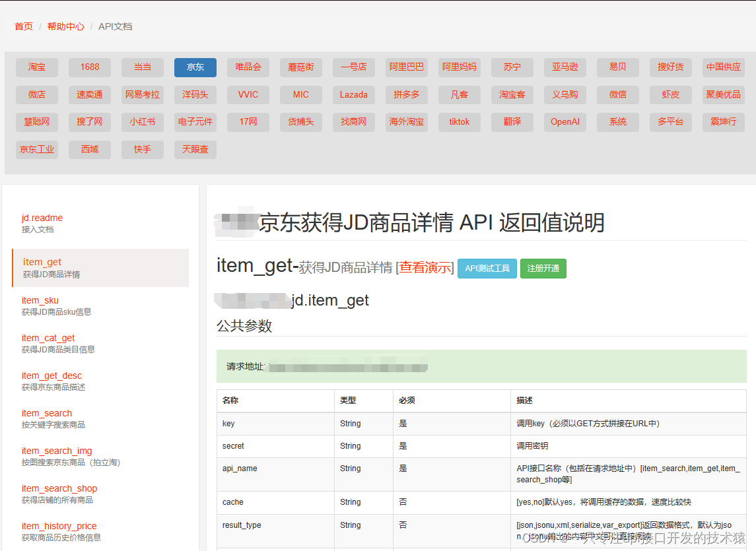Pick the 多平台 platform button
Image resolution: width=756 pixels, height=551 pixels.
click(x=670, y=122)
